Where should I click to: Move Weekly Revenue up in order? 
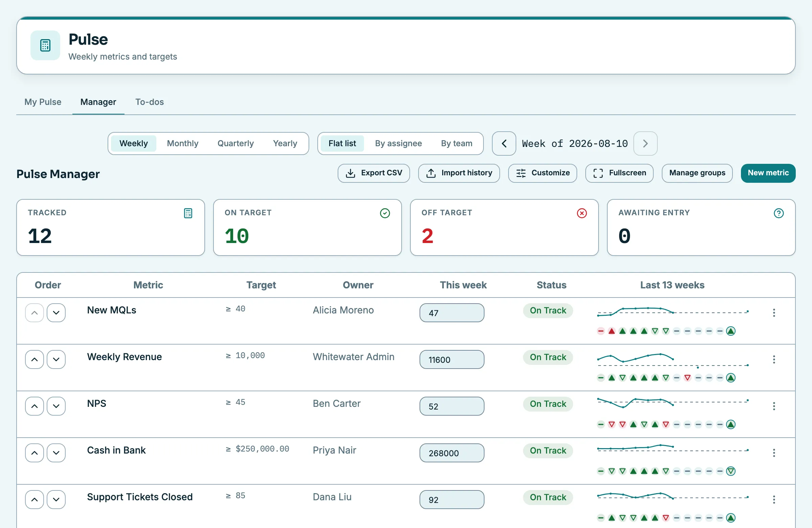coord(35,359)
